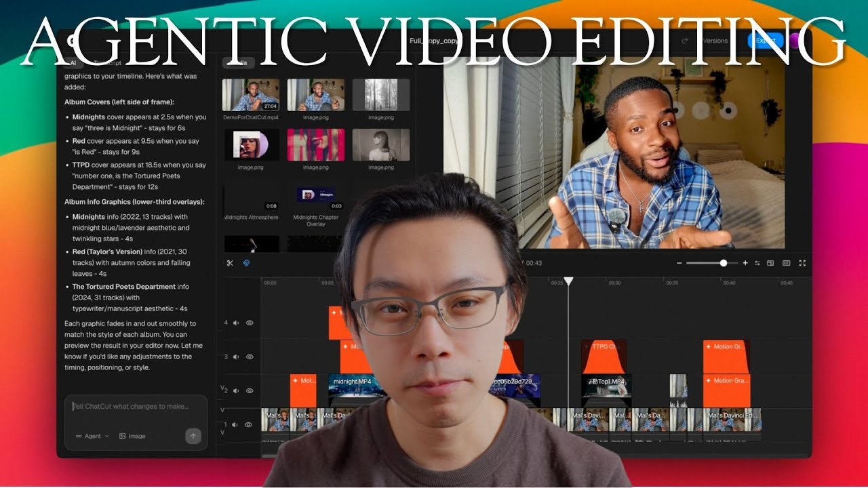Open the Agent mode dropdown in the chat panel

[x=92, y=436]
